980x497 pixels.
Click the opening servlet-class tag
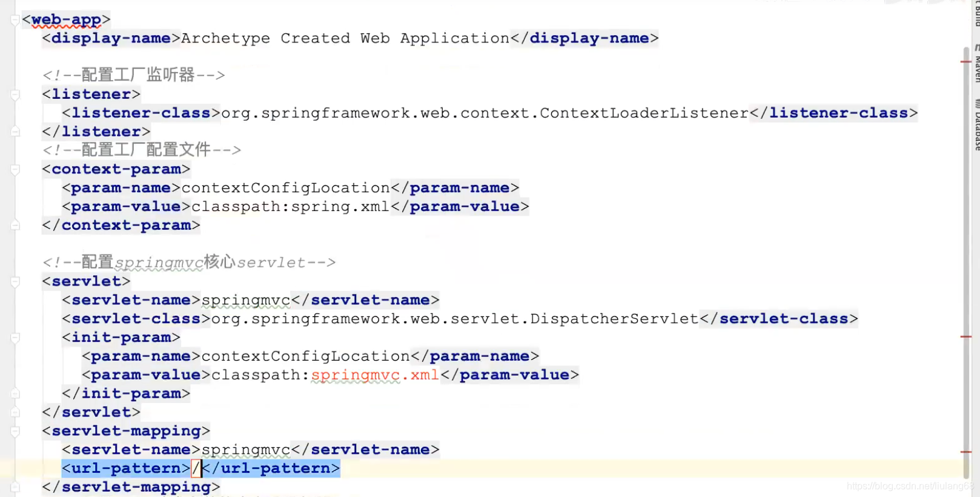click(136, 319)
